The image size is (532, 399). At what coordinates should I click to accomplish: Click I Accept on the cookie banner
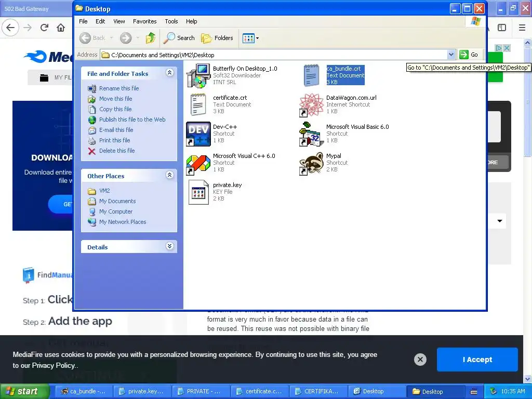click(x=477, y=360)
